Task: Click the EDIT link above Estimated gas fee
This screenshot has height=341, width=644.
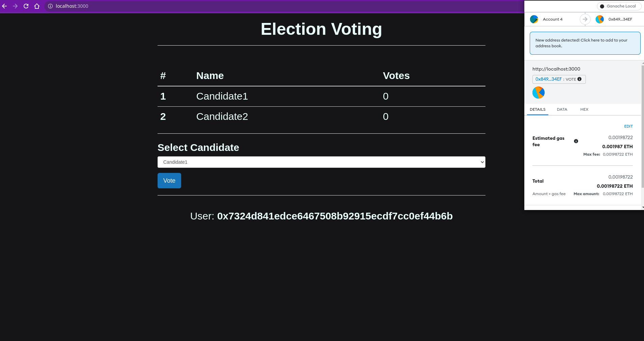Action: pos(628,126)
